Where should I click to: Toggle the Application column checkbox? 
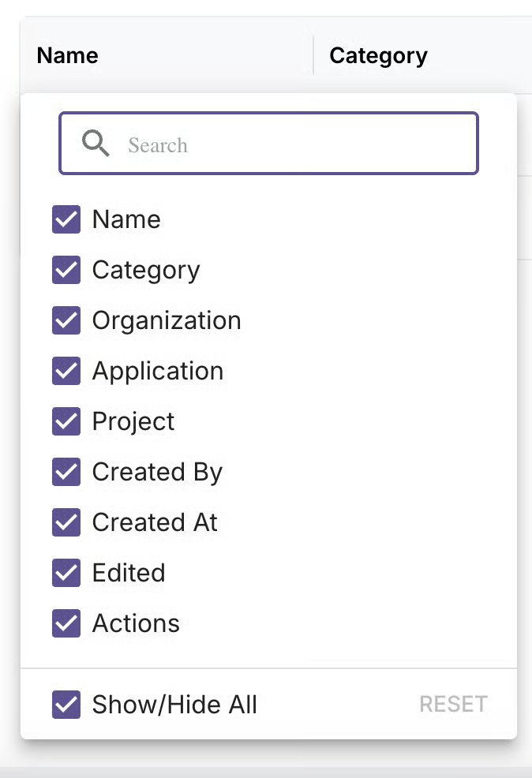click(66, 371)
